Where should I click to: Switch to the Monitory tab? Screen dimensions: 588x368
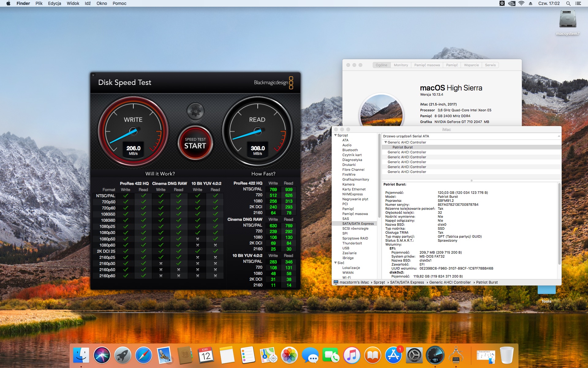[401, 65]
